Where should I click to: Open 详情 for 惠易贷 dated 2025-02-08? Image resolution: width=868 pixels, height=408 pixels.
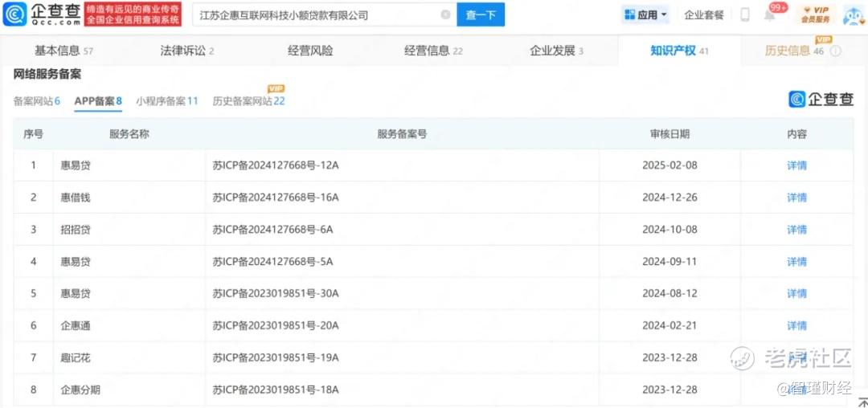796,165
